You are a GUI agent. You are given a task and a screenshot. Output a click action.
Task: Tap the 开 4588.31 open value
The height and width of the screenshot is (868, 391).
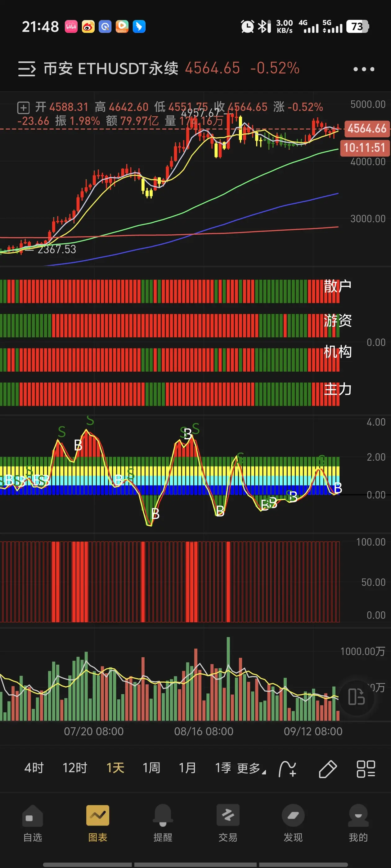point(62,107)
